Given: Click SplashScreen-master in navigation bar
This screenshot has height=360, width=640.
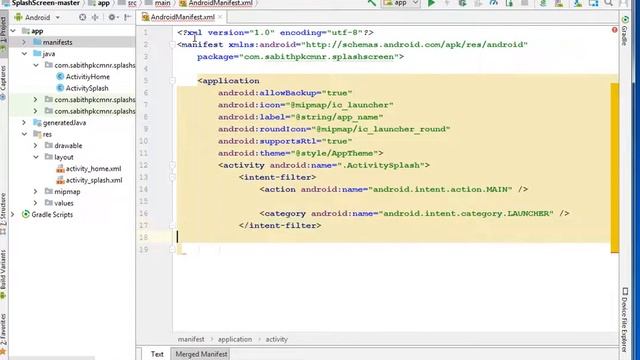Looking at the screenshot, I should tap(45, 3).
